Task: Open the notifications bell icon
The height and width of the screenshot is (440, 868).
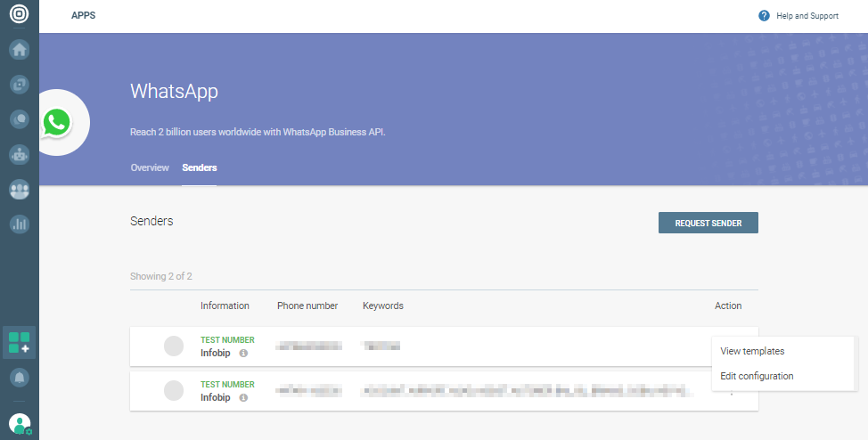Action: pos(19,378)
